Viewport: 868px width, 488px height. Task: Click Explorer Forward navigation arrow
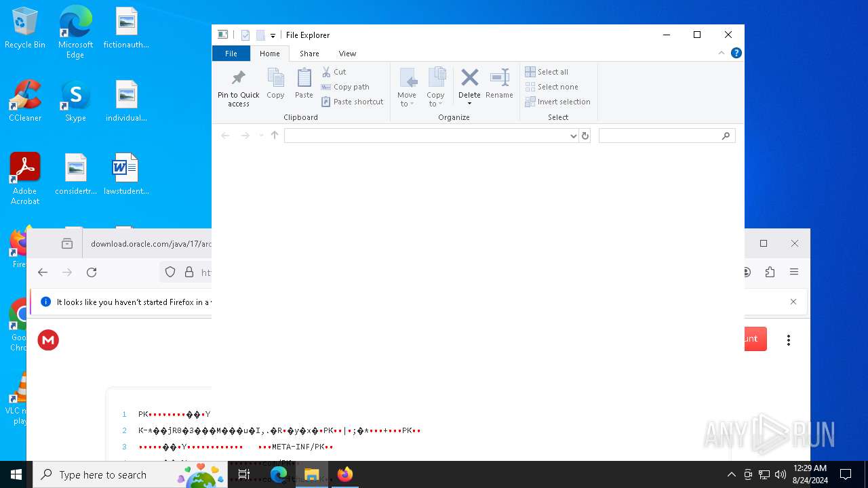click(x=245, y=136)
